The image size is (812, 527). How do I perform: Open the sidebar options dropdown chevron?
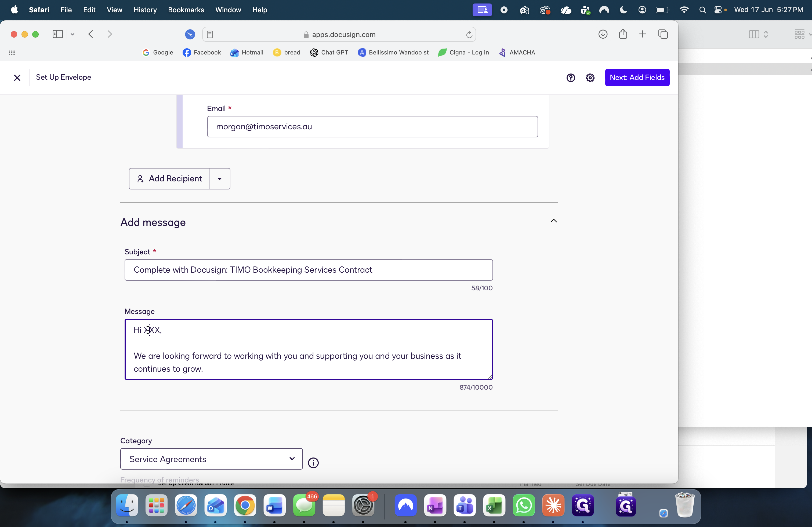(x=72, y=34)
